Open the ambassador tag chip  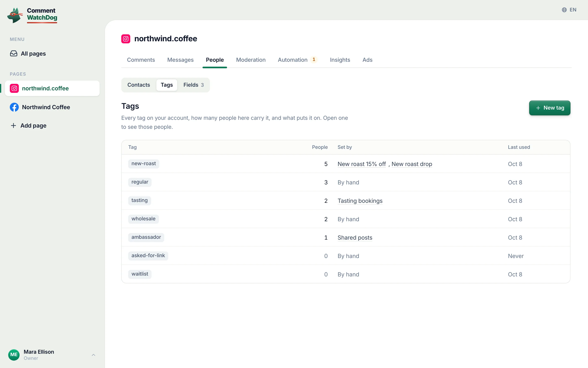146,237
